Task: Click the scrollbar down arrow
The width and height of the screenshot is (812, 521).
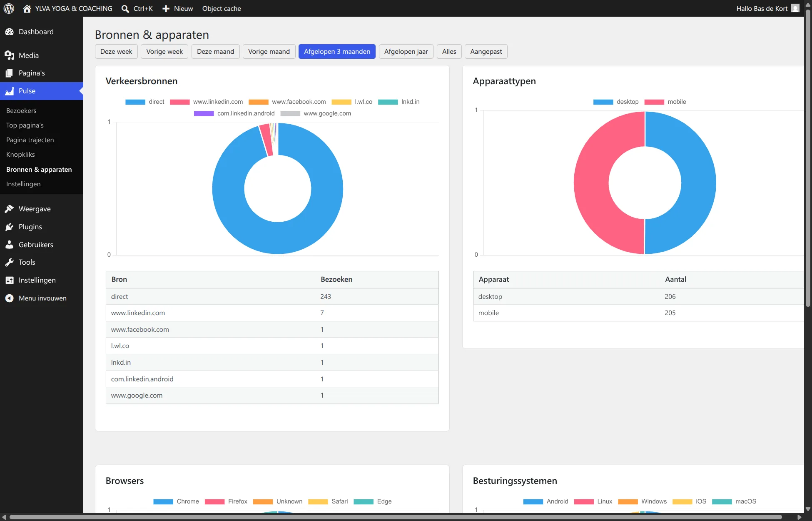Action: [808, 509]
